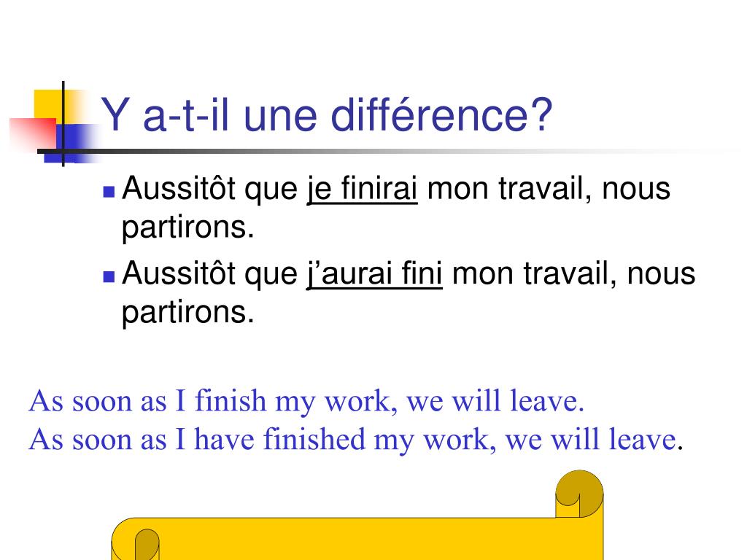Click the underlined phrase 'j'aurai fini'

tap(374, 273)
